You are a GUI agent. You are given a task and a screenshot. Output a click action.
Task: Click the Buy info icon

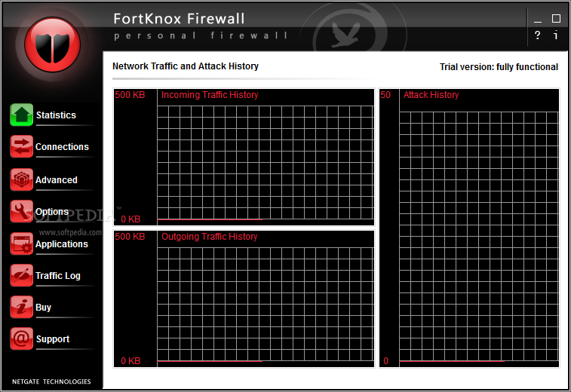21,307
